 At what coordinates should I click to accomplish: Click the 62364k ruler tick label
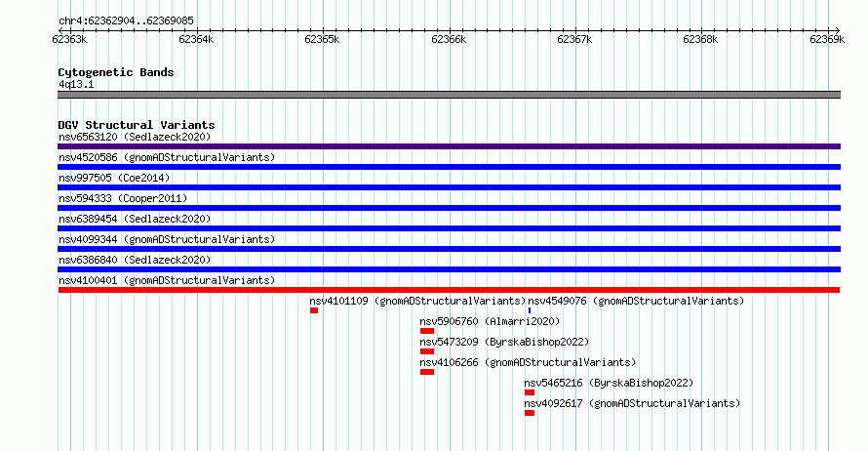tap(196, 39)
